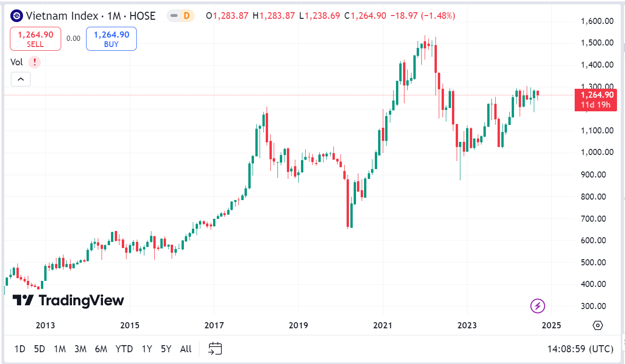The width and height of the screenshot is (625, 364).
Task: Click the BUY 1,264.90 button
Action: point(111,39)
